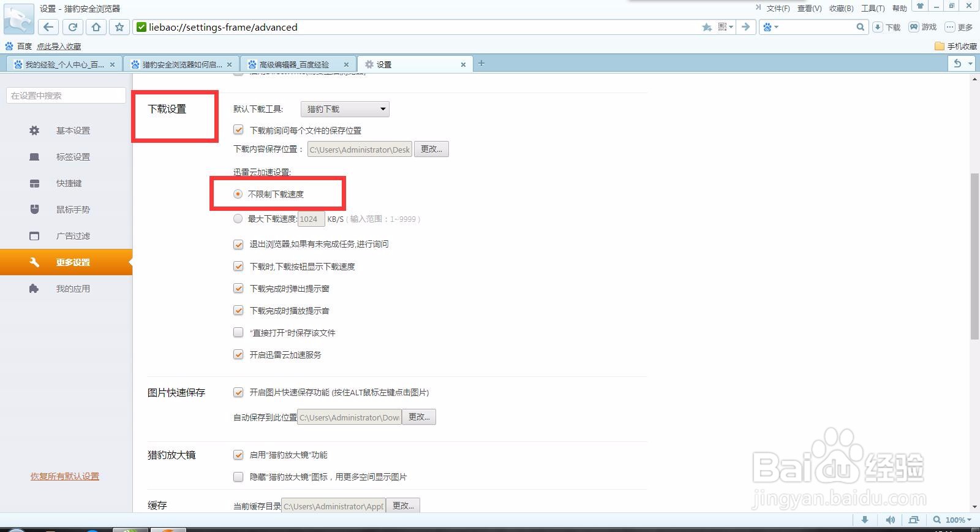The image size is (980, 532).
Task: Close the 我的经验_个人中心 tab
Action: point(112,64)
